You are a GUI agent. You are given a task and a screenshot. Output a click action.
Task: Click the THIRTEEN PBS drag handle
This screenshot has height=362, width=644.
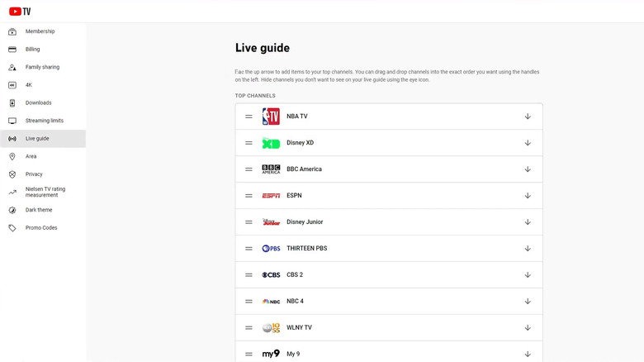(x=249, y=249)
